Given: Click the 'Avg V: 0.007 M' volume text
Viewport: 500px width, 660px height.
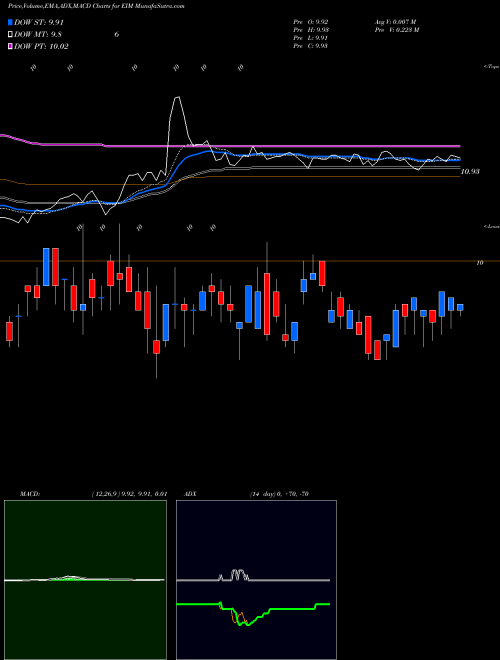Looking at the screenshot, I should coord(395,21).
